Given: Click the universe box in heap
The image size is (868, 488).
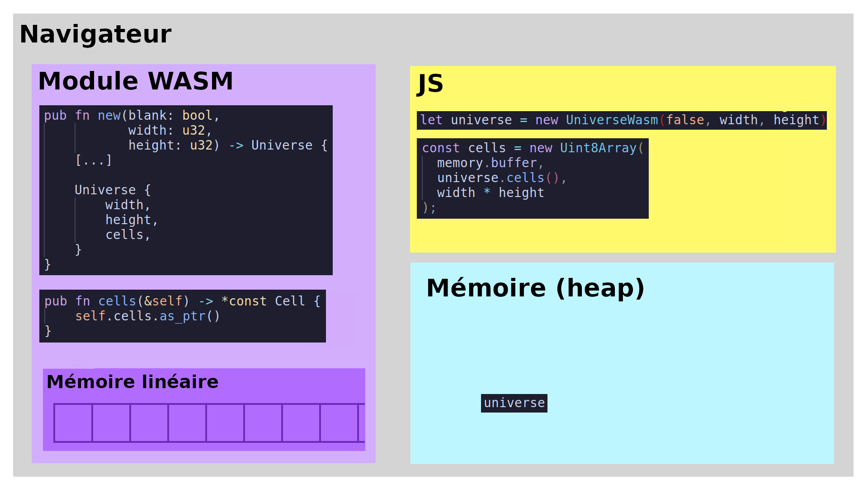Looking at the screenshot, I should [514, 403].
